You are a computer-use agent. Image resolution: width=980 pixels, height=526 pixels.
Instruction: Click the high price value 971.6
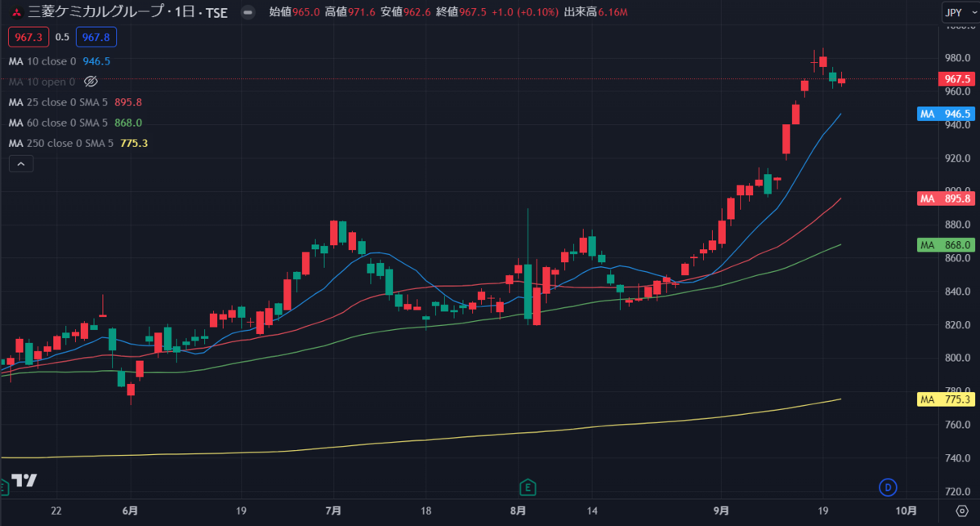pos(362,12)
